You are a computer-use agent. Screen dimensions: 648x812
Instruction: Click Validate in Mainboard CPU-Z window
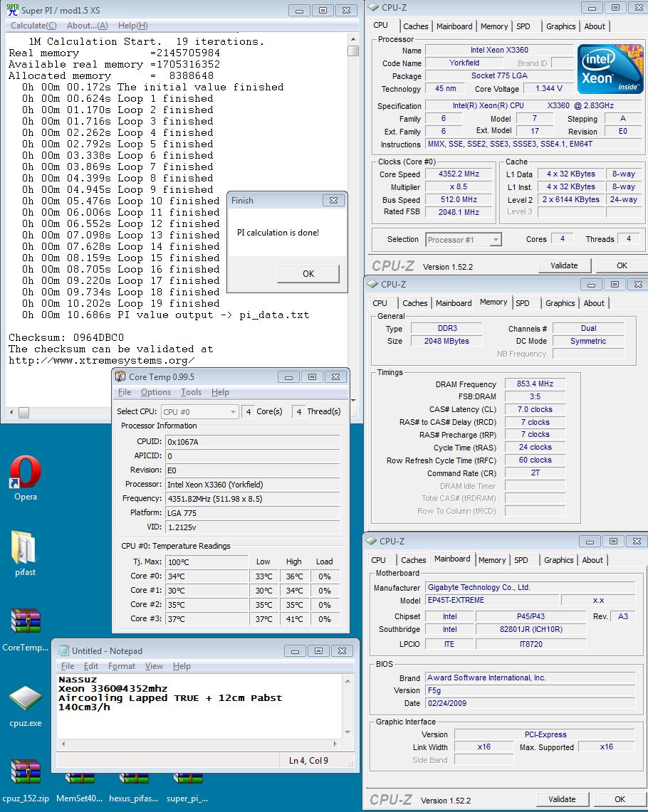coord(562,799)
